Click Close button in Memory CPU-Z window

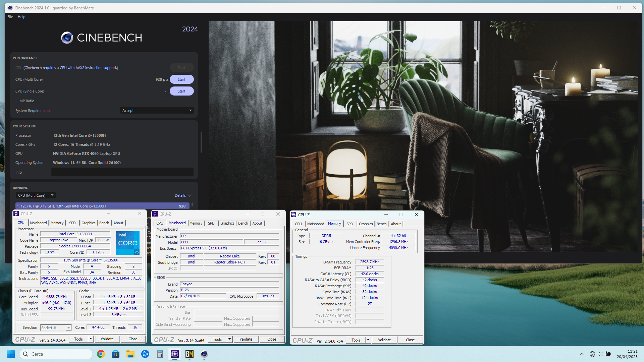(410, 340)
